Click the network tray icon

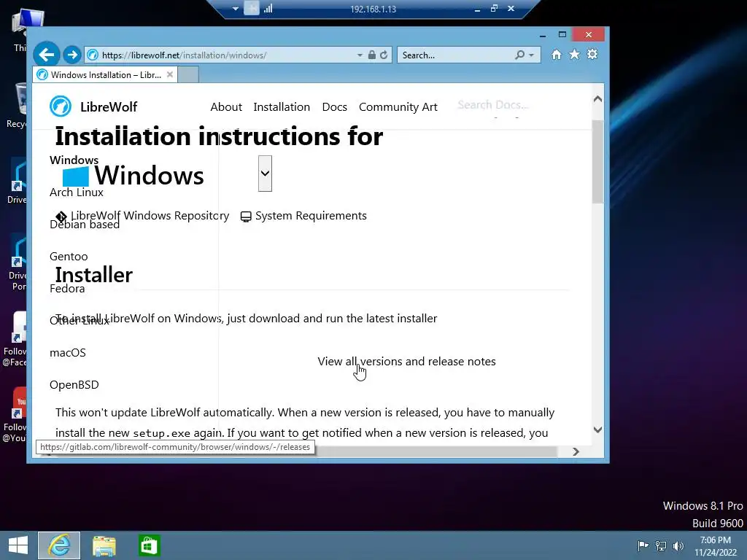click(661, 545)
